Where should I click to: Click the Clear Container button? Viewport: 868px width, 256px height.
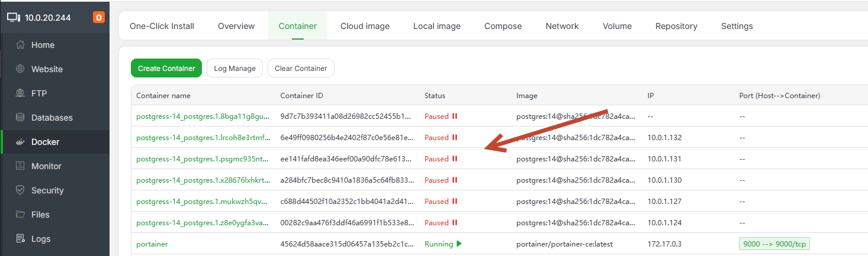click(x=301, y=69)
